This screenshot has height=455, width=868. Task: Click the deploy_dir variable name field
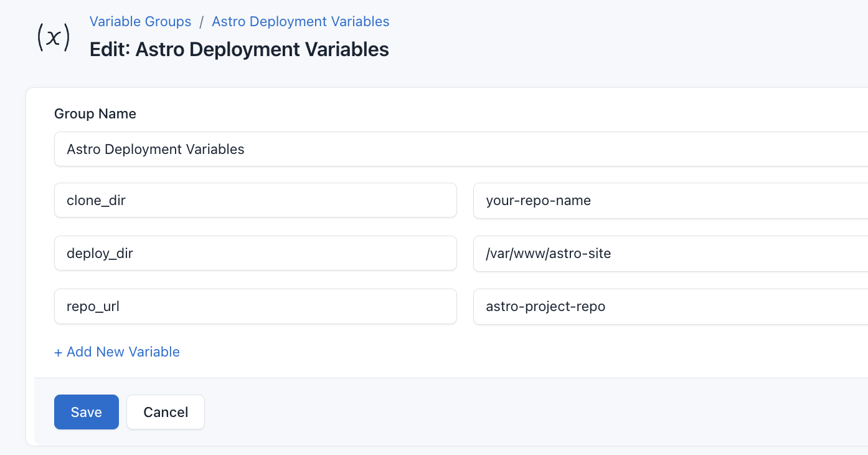tap(255, 253)
